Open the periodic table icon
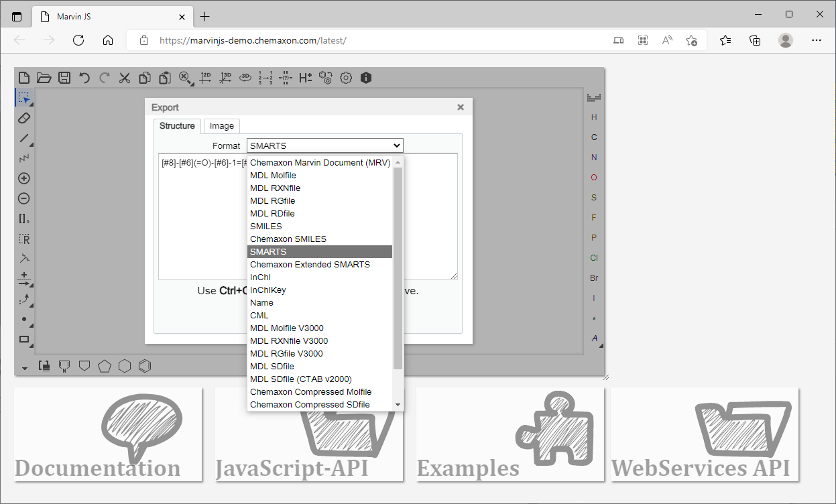 (x=594, y=98)
